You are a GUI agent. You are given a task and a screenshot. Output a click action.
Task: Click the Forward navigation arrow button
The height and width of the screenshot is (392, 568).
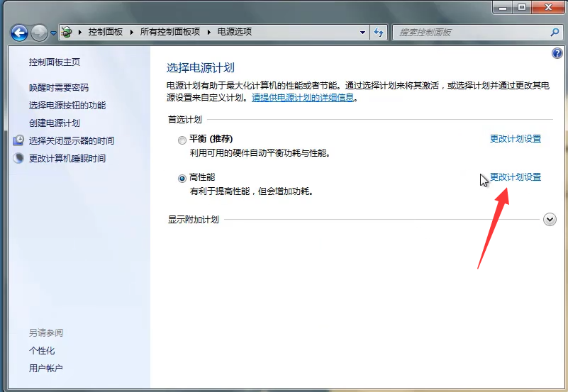(39, 33)
